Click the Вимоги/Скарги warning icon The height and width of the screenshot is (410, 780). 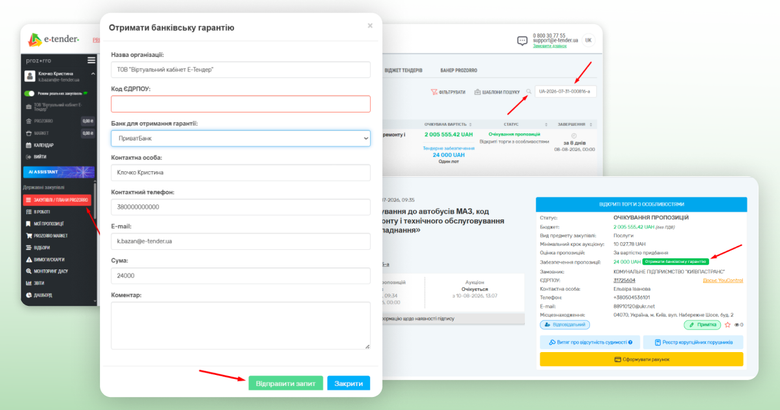[29, 260]
